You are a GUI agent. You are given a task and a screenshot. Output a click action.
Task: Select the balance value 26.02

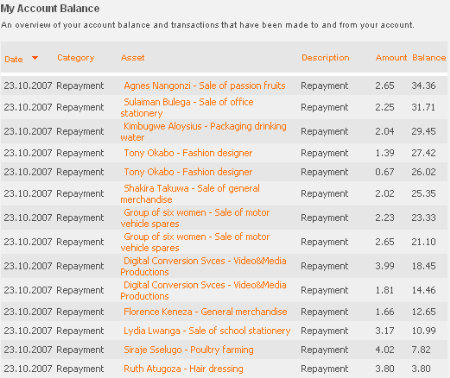click(423, 172)
